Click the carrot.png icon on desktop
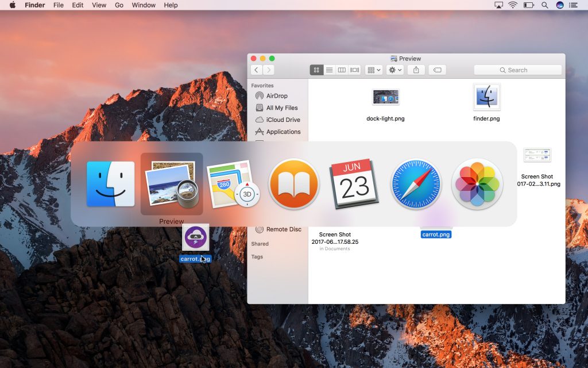588x368 pixels. click(195, 237)
